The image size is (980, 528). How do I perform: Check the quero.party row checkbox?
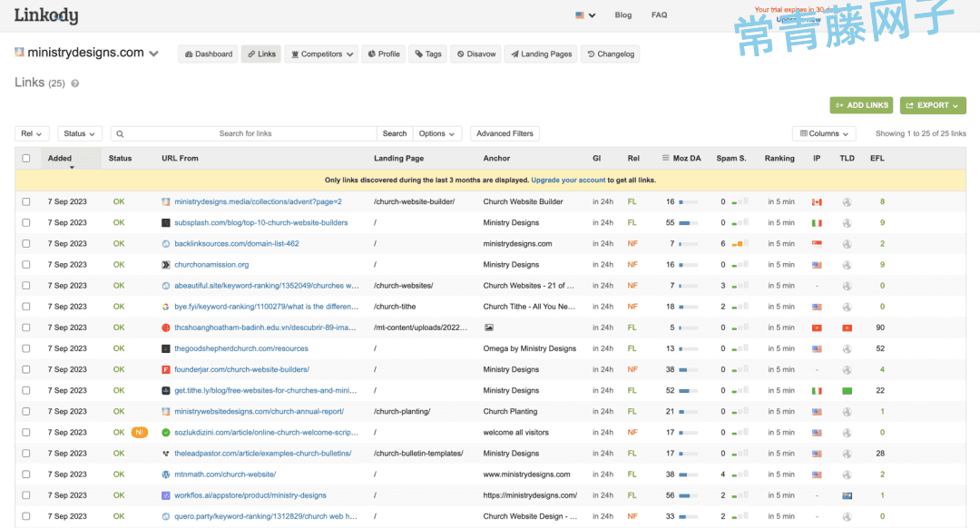tap(26, 517)
